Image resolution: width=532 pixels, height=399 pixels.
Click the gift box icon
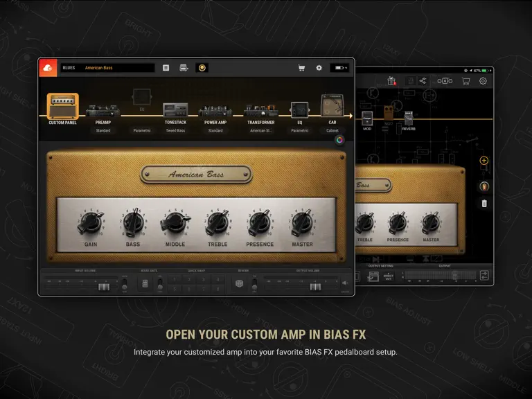[392, 81]
